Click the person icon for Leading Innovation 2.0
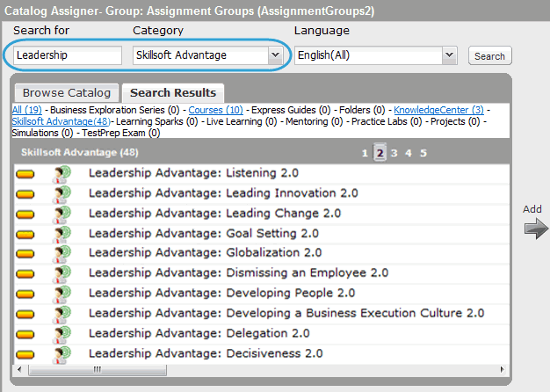 [x=62, y=194]
